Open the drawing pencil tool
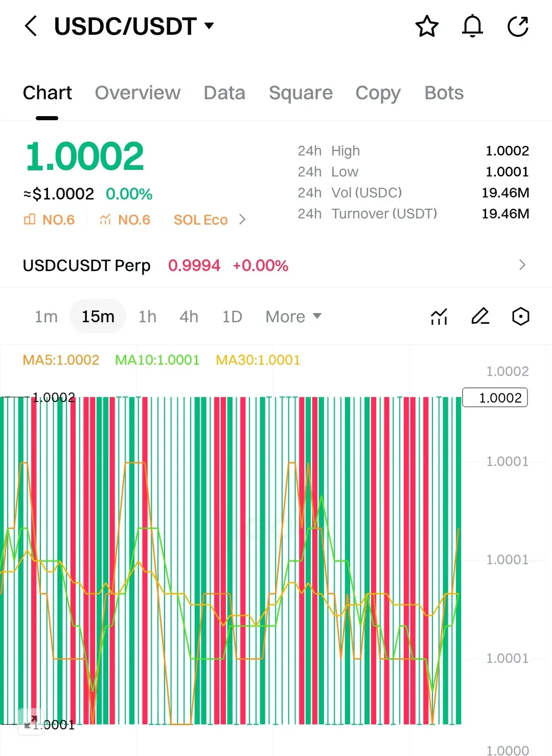This screenshot has height=756, width=552. click(x=480, y=317)
